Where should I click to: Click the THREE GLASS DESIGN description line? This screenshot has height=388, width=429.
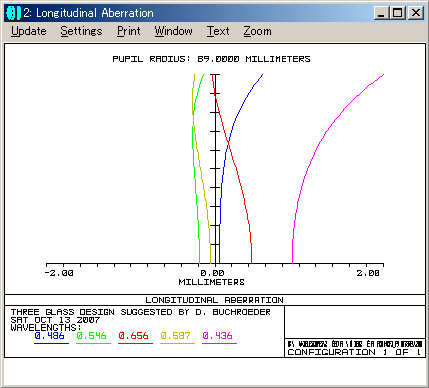141,312
